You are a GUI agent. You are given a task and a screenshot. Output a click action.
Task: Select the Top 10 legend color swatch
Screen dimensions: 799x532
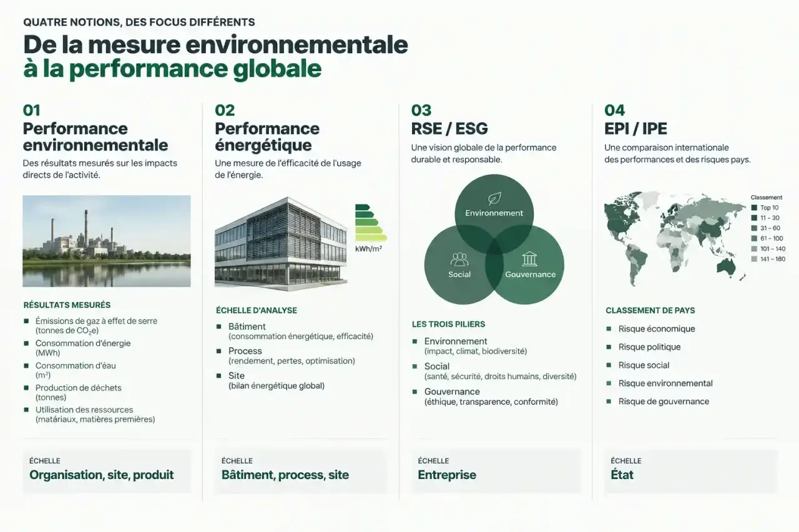click(x=754, y=208)
